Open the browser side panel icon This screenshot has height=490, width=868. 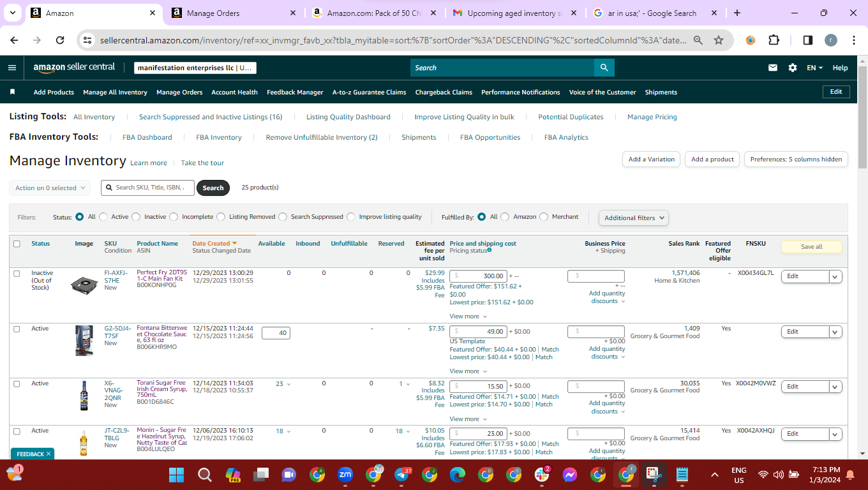[x=807, y=40]
